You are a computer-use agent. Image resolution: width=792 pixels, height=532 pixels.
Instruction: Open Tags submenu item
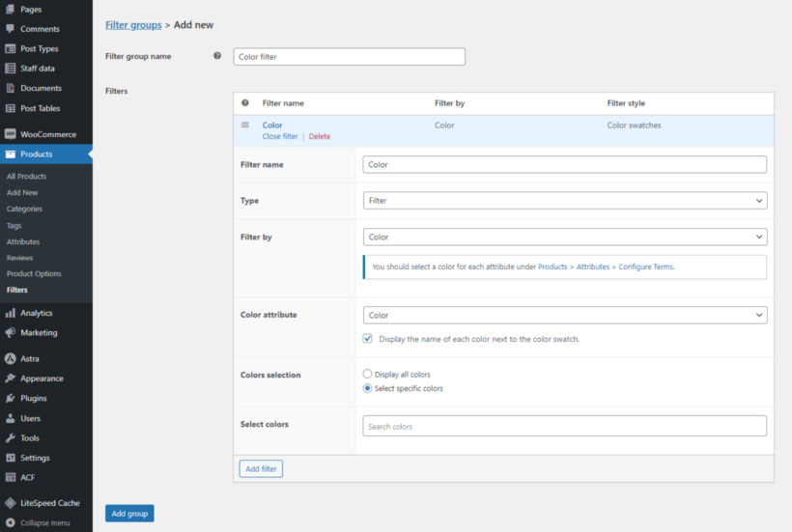click(x=14, y=226)
